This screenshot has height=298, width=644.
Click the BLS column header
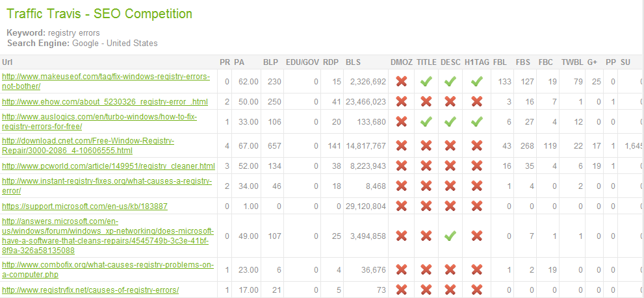click(x=353, y=62)
